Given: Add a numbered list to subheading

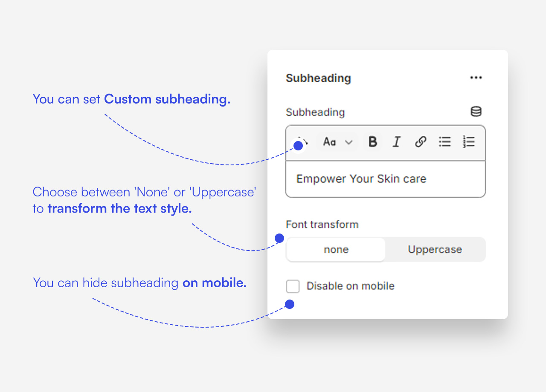Looking at the screenshot, I should (469, 142).
